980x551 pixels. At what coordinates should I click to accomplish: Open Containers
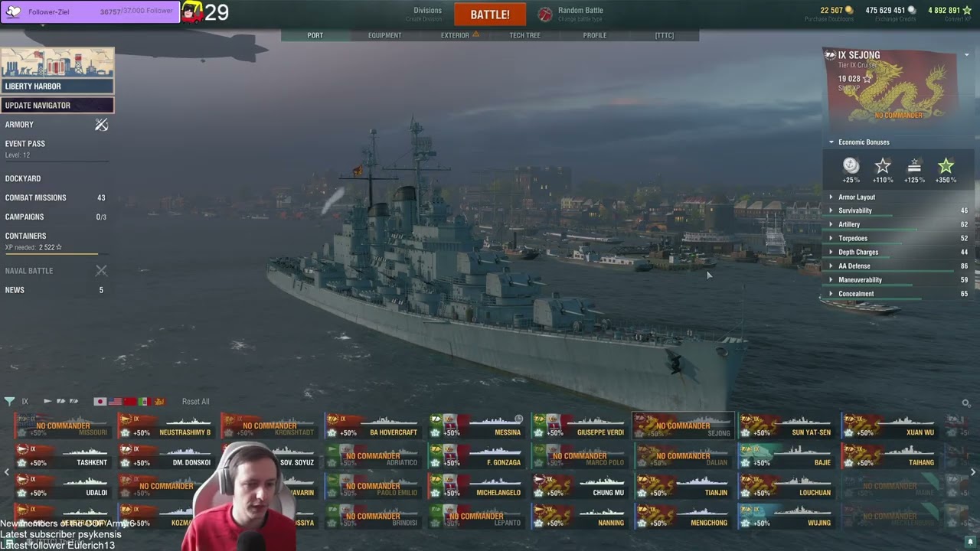click(x=26, y=236)
